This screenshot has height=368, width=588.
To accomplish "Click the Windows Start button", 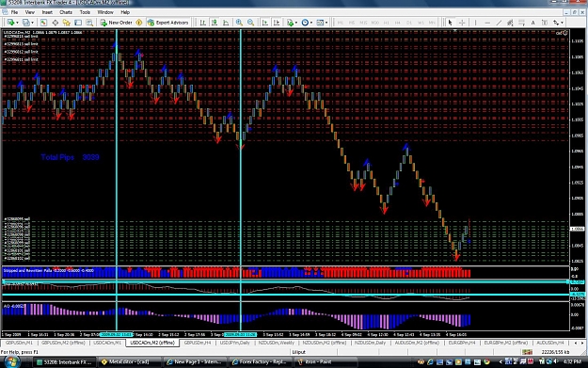I will pos(12,361).
